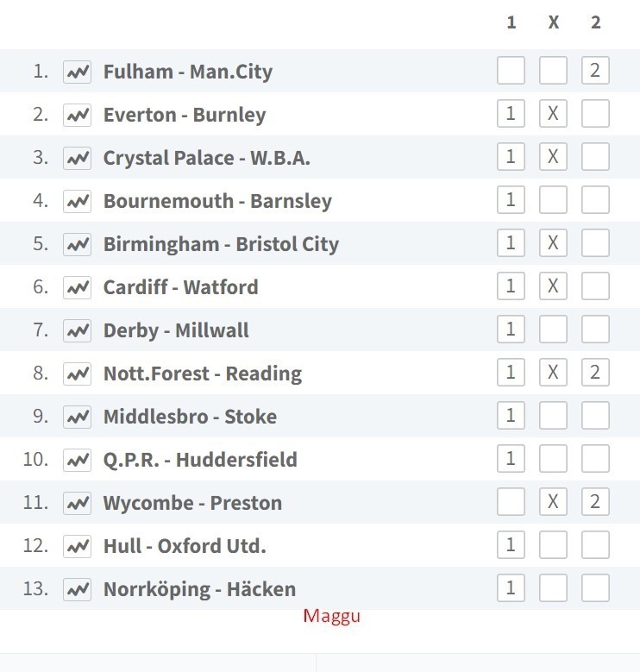Open statistics icon for Fulham - Man.City
Image resolution: width=640 pixels, height=672 pixels.
(77, 72)
